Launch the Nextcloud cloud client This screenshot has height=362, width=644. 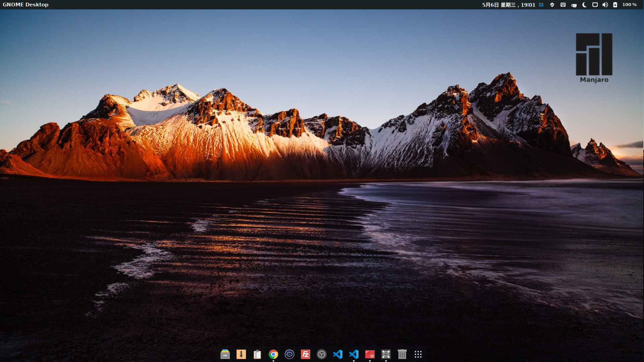pyautogui.click(x=289, y=354)
